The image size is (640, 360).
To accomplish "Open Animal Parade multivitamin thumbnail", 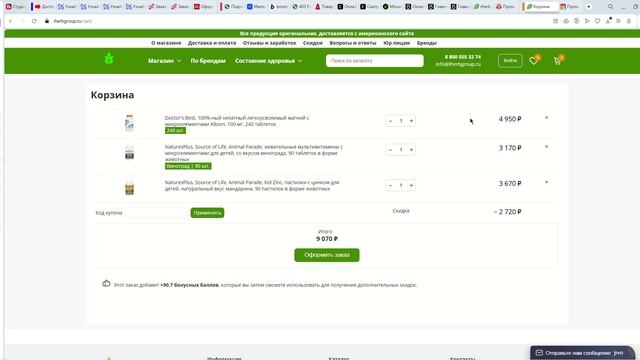I will (x=129, y=153).
